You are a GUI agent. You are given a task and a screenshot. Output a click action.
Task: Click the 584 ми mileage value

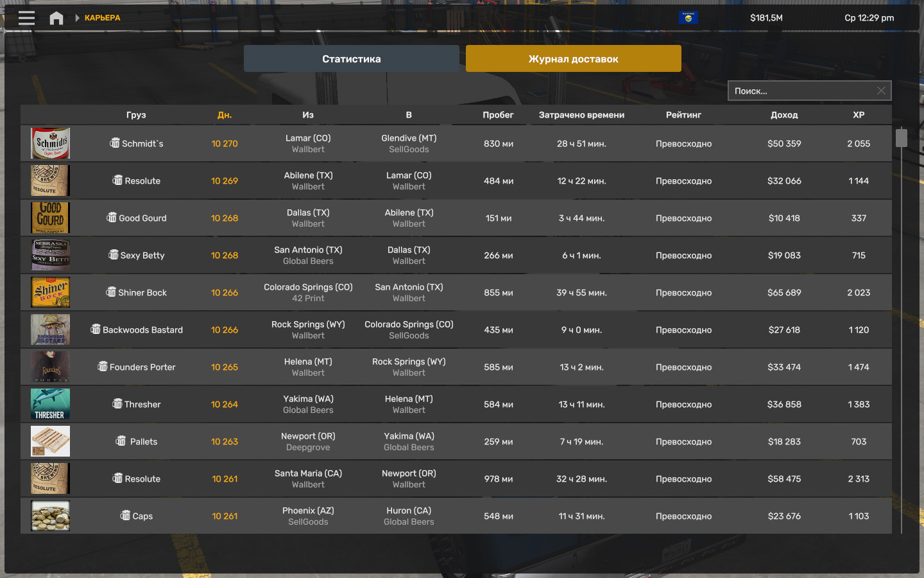pos(499,404)
